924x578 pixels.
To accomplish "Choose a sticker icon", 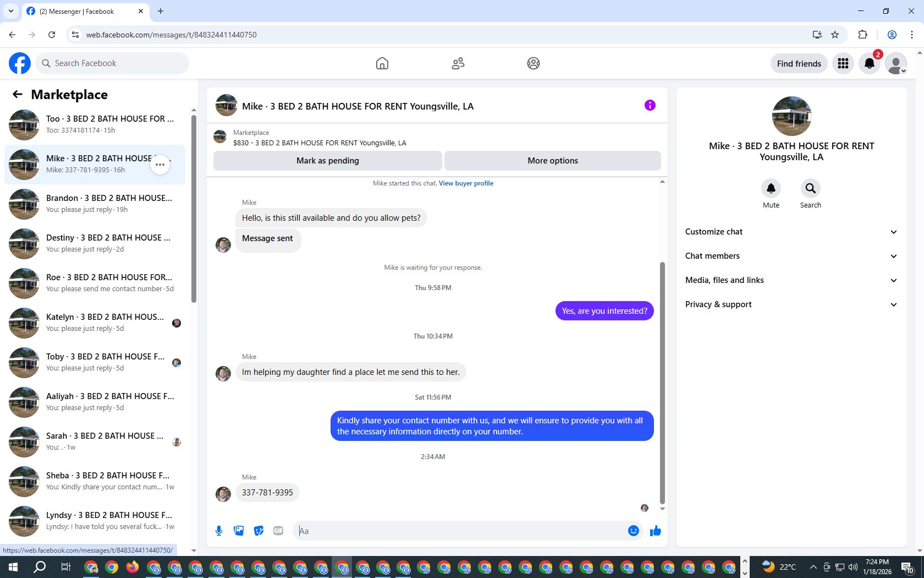I will pyautogui.click(x=258, y=531).
